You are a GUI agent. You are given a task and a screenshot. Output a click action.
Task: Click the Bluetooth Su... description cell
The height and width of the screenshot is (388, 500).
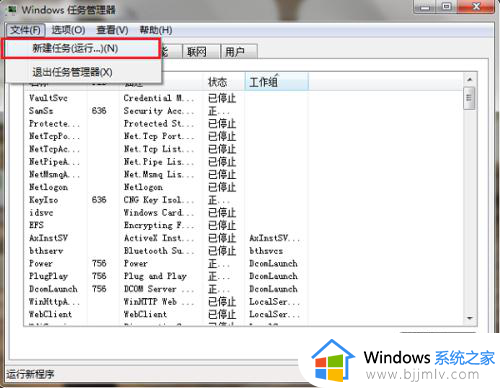pos(158,251)
